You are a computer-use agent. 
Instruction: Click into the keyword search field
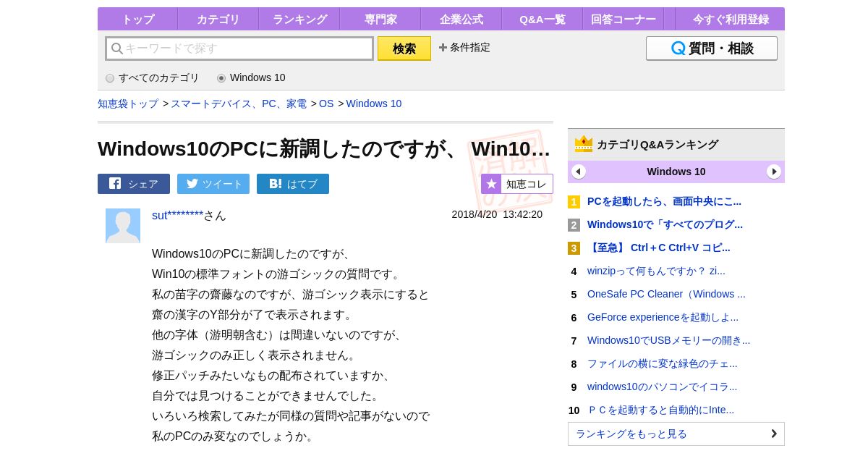coord(239,48)
